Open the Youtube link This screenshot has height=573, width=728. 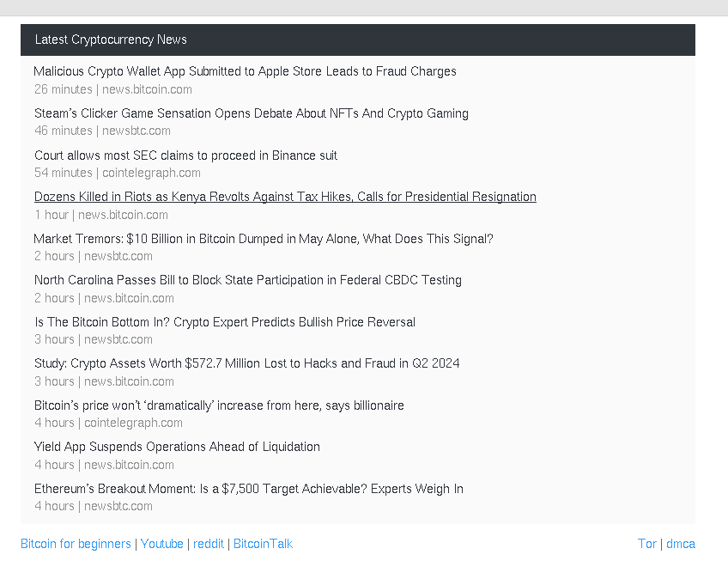click(162, 544)
